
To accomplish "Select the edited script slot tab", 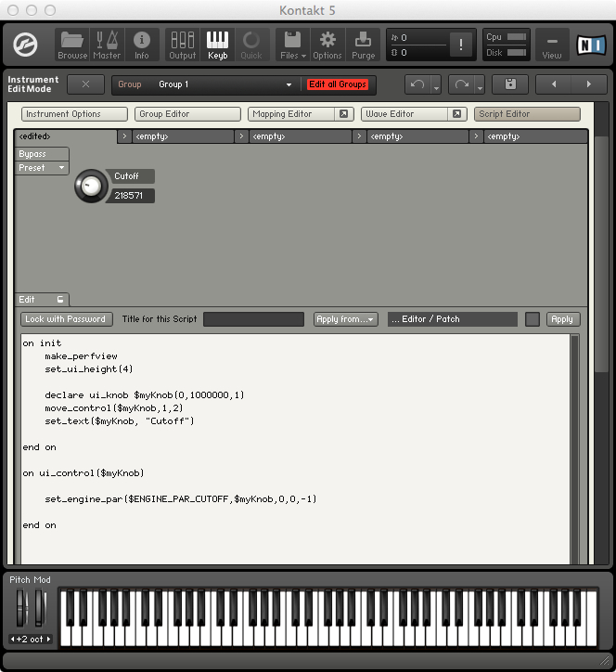I will click(65, 136).
